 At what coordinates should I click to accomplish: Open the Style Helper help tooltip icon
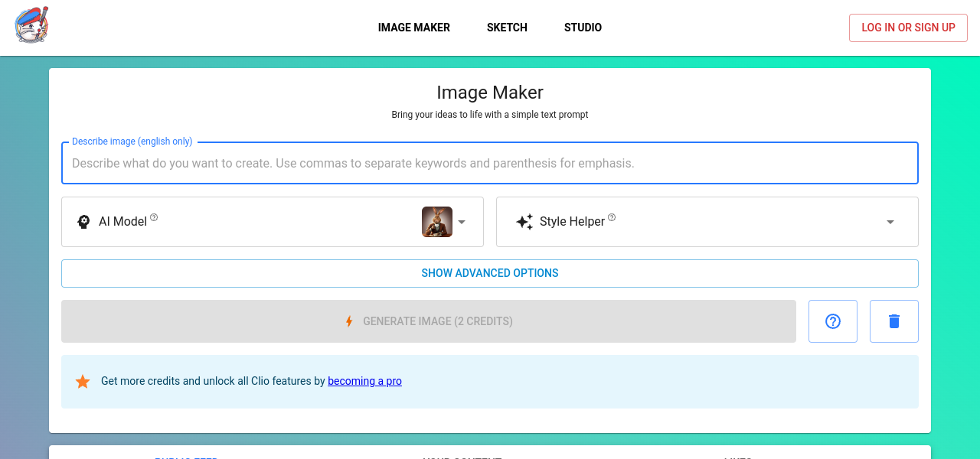(612, 217)
